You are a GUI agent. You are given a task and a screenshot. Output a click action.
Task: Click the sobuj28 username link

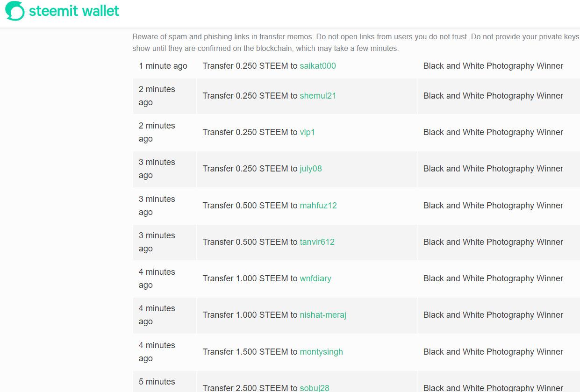[x=315, y=388]
